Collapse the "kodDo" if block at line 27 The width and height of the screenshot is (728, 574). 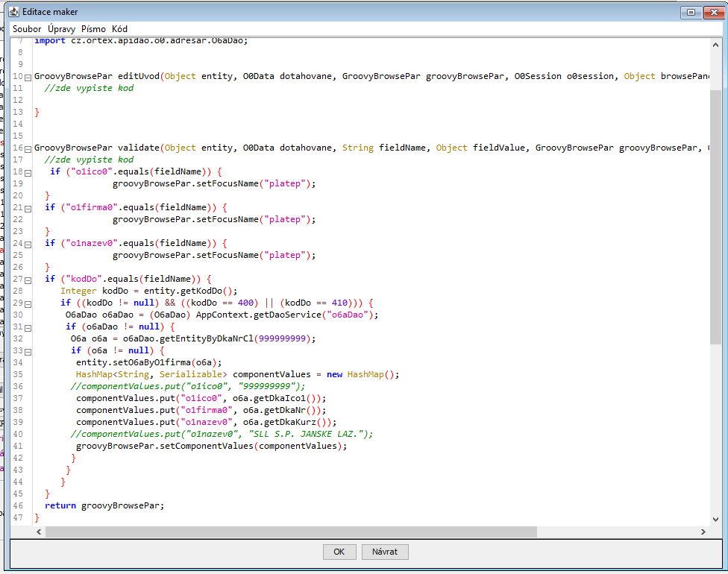[x=28, y=280]
